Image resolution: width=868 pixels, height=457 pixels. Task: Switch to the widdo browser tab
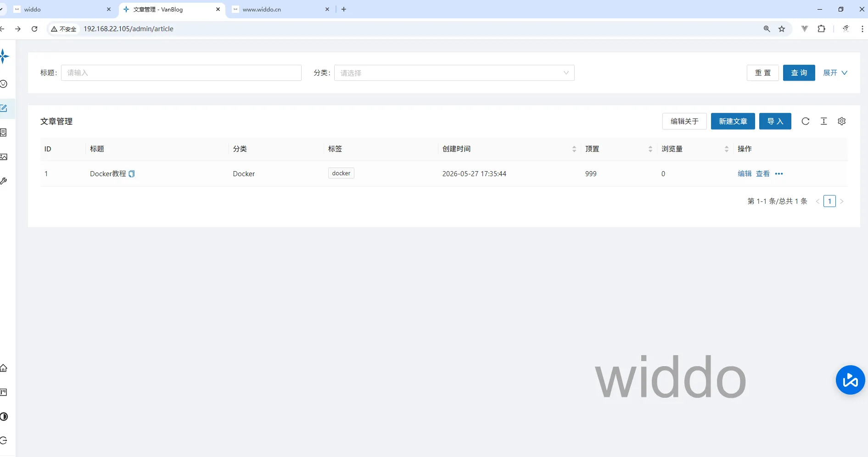click(62, 9)
